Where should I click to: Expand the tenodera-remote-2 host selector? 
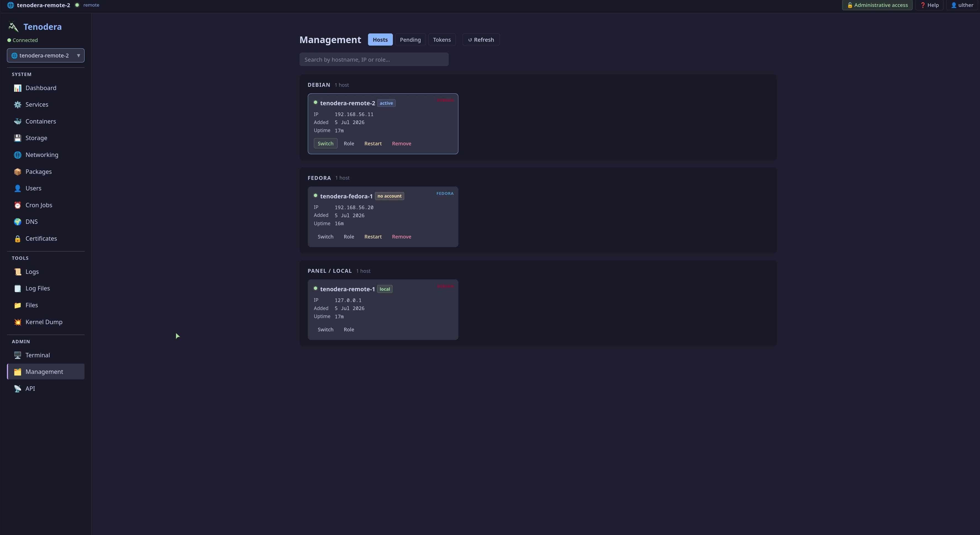46,56
